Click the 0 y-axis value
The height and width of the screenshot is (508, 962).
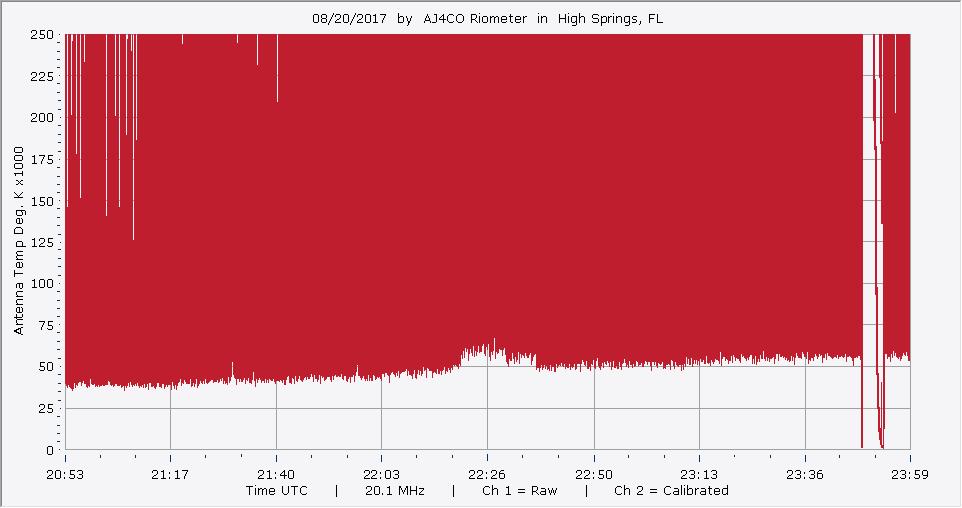(x=50, y=450)
